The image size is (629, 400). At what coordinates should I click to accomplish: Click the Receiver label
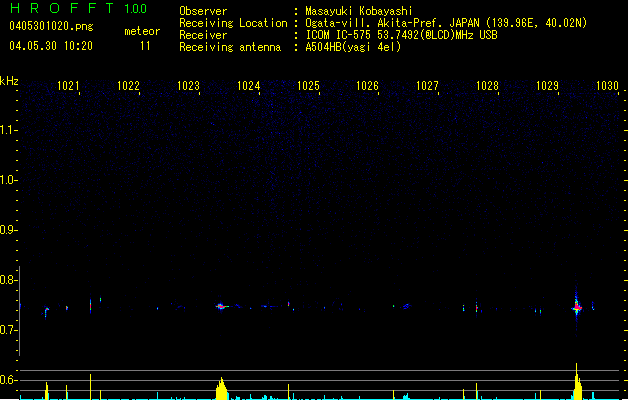pos(203,35)
